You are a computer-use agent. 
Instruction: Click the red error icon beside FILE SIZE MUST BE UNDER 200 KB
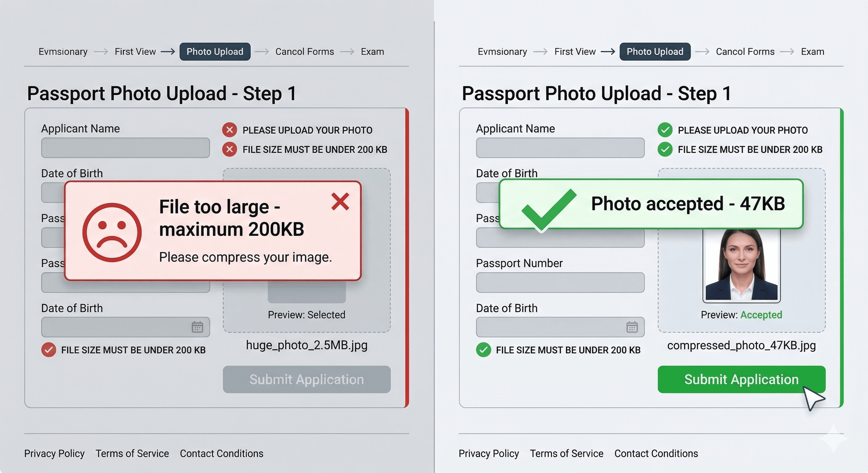click(x=229, y=149)
